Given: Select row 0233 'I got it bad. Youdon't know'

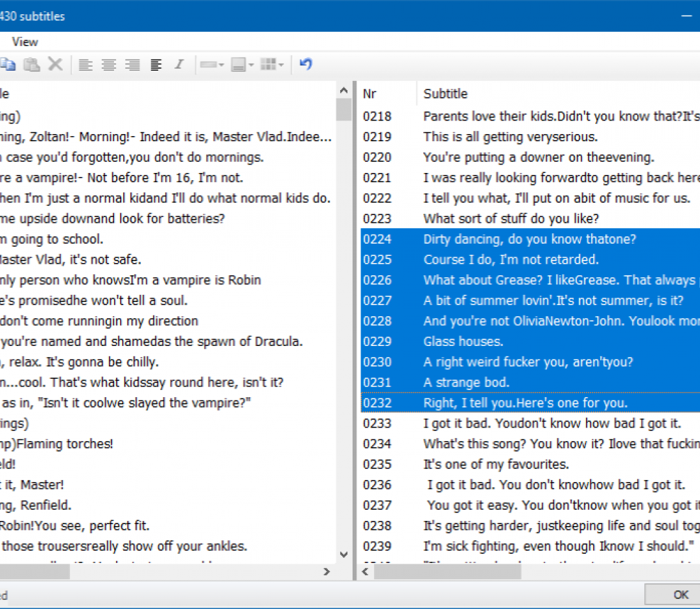Looking at the screenshot, I should click(x=530, y=424).
